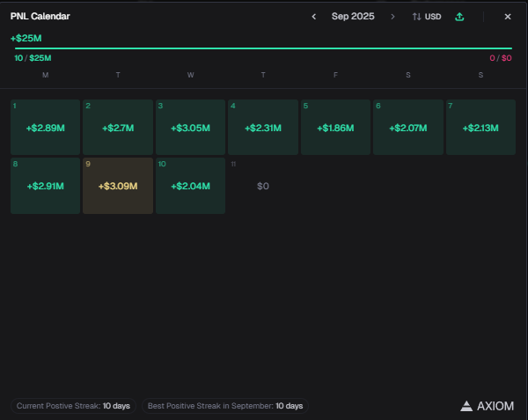Image resolution: width=528 pixels, height=420 pixels.
Task: Select day 3 cell showing +$3.05M
Action: point(190,127)
